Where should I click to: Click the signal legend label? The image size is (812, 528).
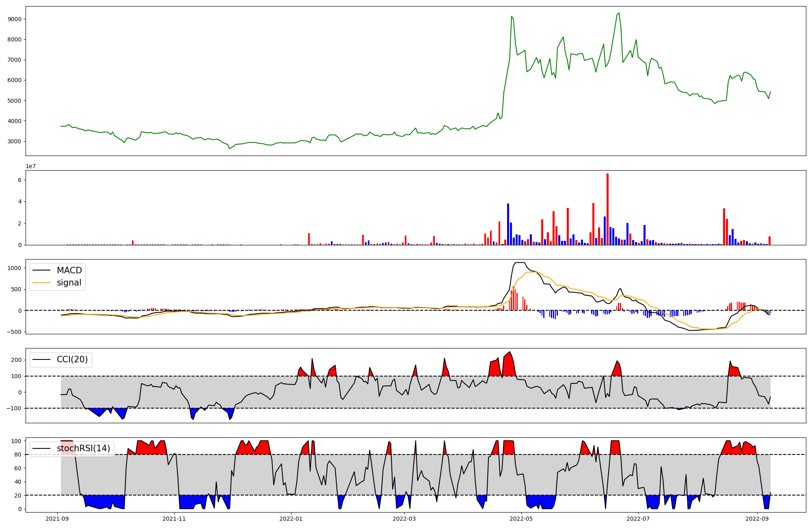69,283
